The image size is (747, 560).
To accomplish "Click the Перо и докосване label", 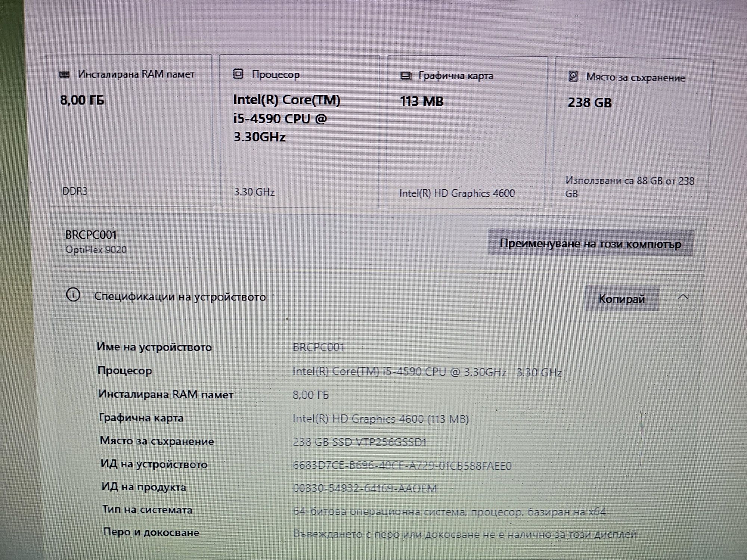I will [x=151, y=532].
